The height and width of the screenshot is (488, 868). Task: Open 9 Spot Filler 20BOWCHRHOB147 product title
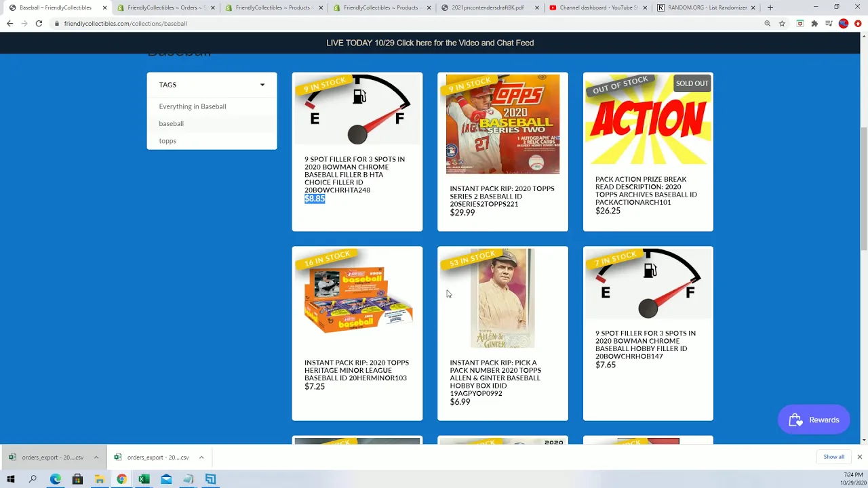pyautogui.click(x=646, y=344)
